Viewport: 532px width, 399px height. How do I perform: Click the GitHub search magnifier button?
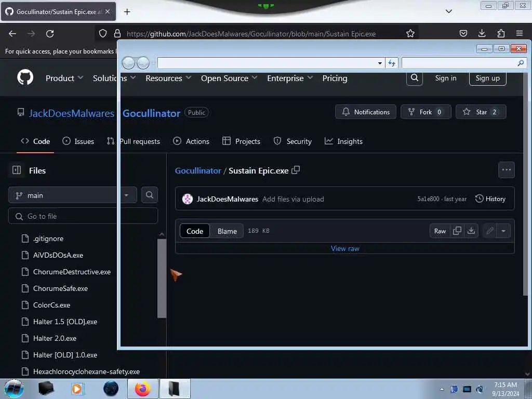[x=414, y=78]
